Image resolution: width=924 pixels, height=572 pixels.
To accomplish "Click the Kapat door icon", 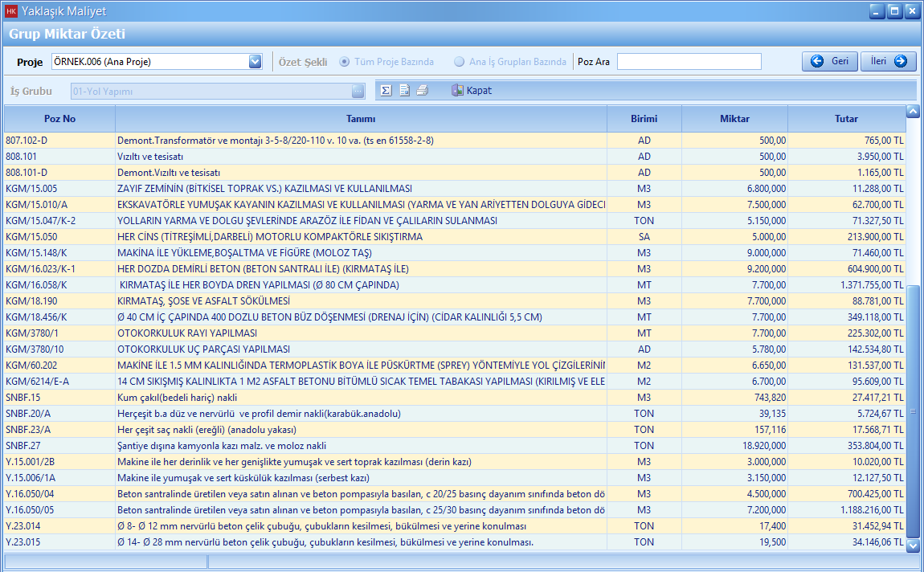I will point(458,91).
